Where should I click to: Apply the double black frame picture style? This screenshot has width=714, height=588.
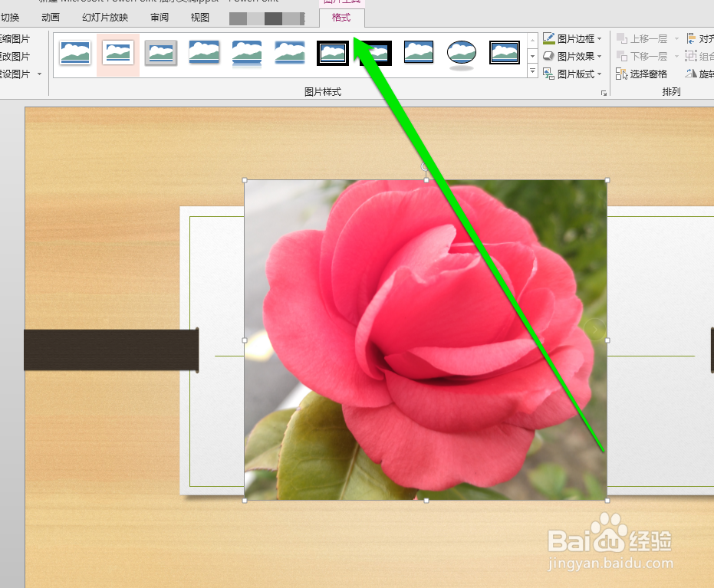(x=333, y=53)
